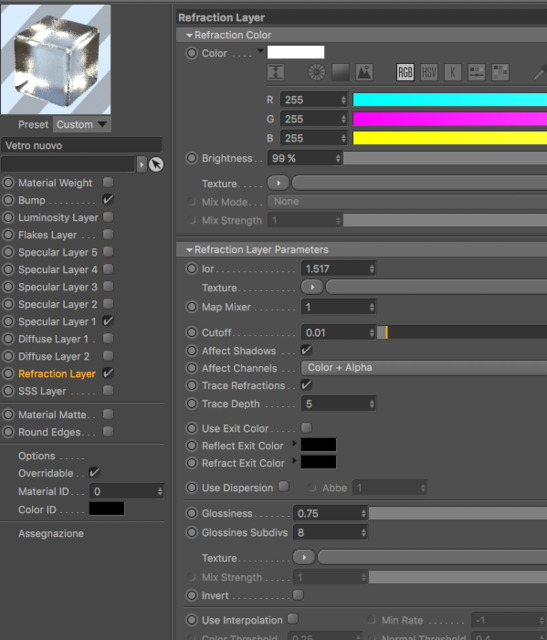
Task: Open the color wheel mode icon
Action: 316,72
